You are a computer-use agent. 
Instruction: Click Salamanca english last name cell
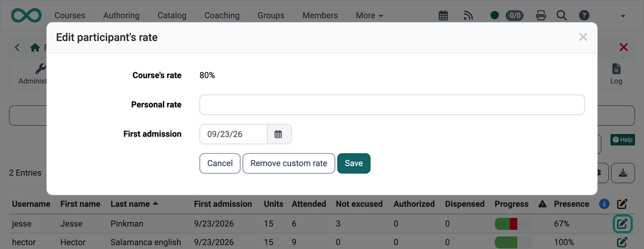(146, 242)
